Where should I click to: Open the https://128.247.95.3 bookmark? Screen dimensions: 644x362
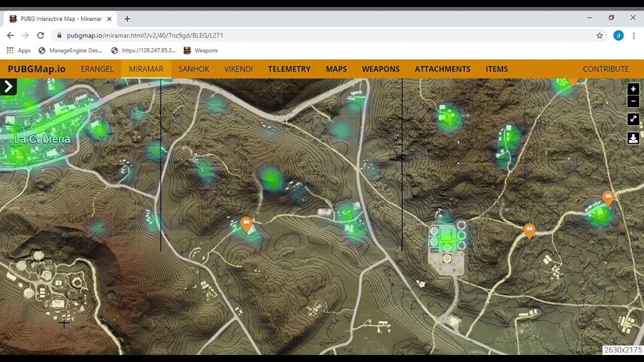143,50
